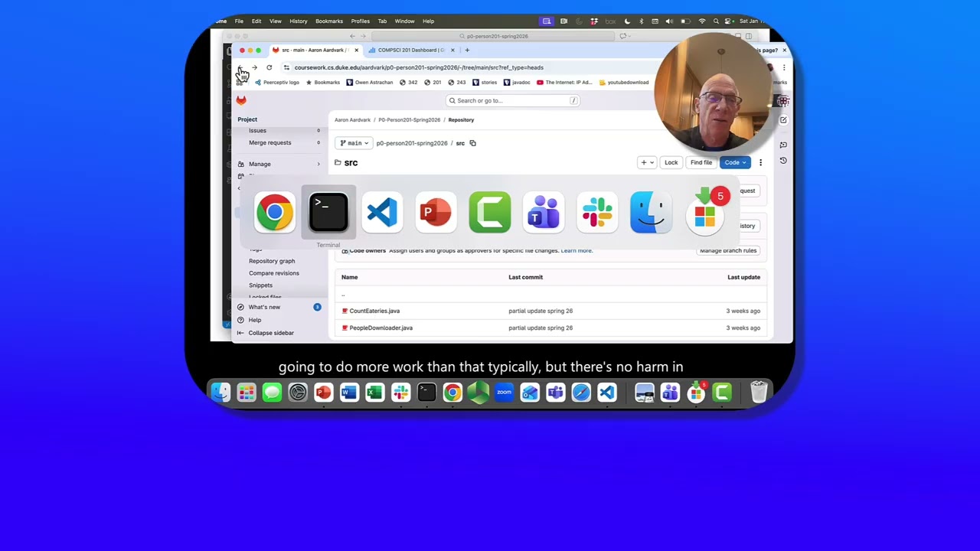Open Launchpad from the Dock

coord(246,393)
